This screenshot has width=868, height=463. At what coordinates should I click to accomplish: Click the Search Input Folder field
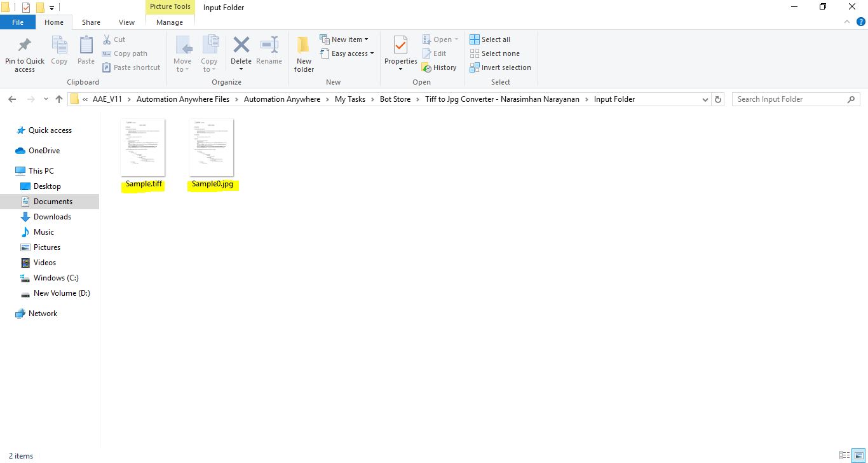click(x=789, y=99)
